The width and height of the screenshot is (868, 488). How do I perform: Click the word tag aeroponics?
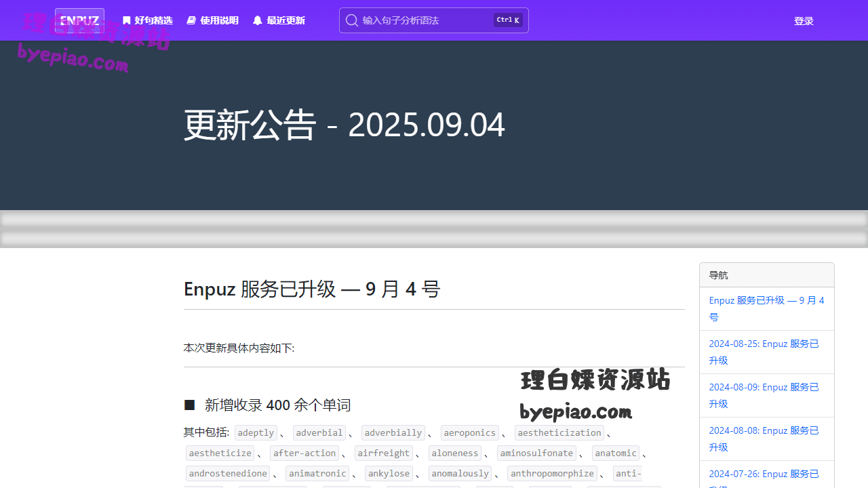point(470,433)
